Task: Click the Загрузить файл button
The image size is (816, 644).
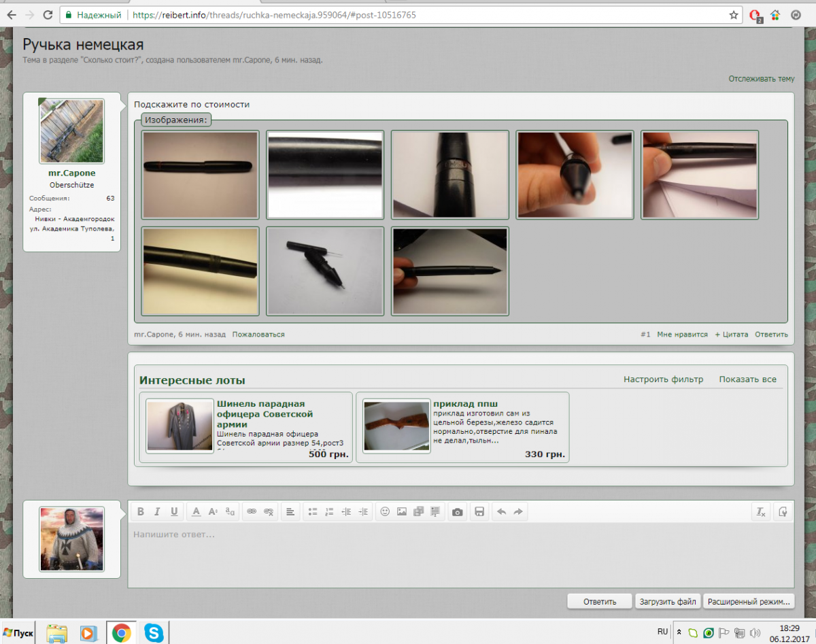Action: pyautogui.click(x=668, y=601)
